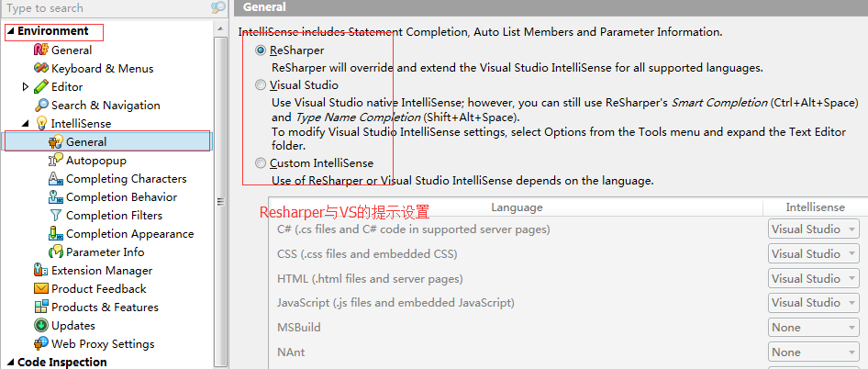The height and width of the screenshot is (369, 868).
Task: Click the Extension Manager icon
Action: tap(41, 271)
